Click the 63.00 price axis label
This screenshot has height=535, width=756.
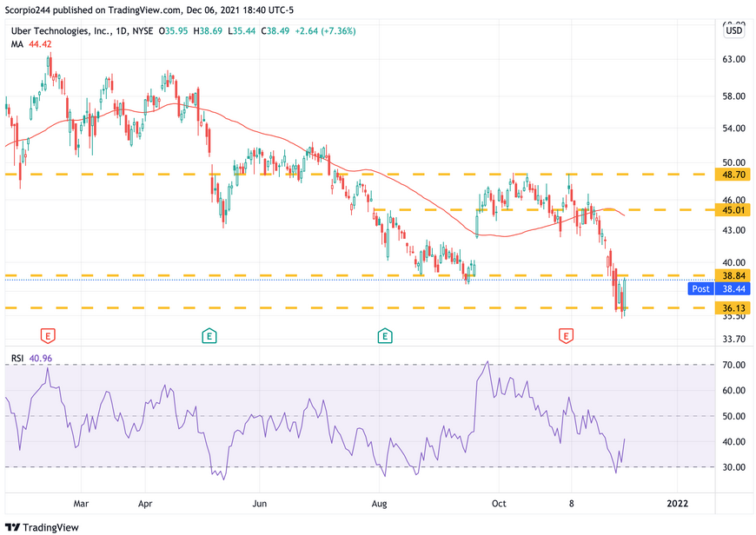733,59
